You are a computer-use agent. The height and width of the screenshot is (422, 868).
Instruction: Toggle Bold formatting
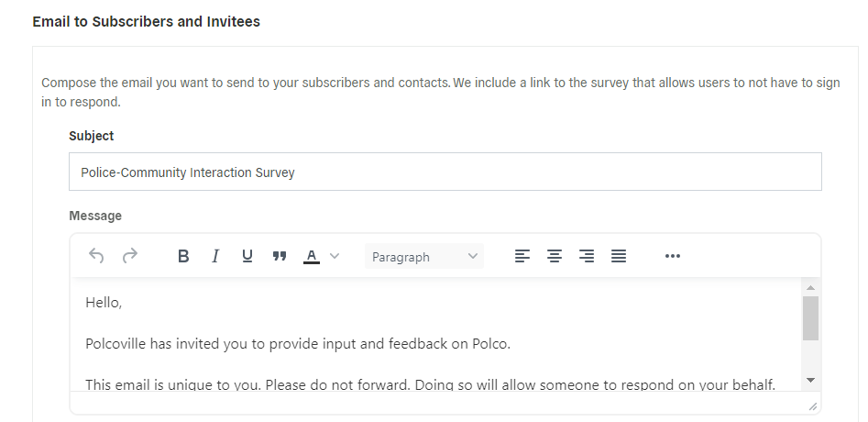click(x=183, y=257)
